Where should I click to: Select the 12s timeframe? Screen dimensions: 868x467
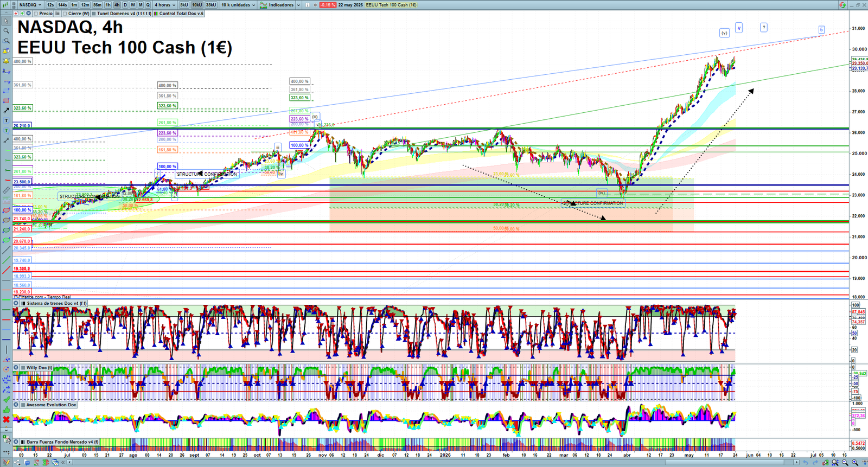click(50, 5)
